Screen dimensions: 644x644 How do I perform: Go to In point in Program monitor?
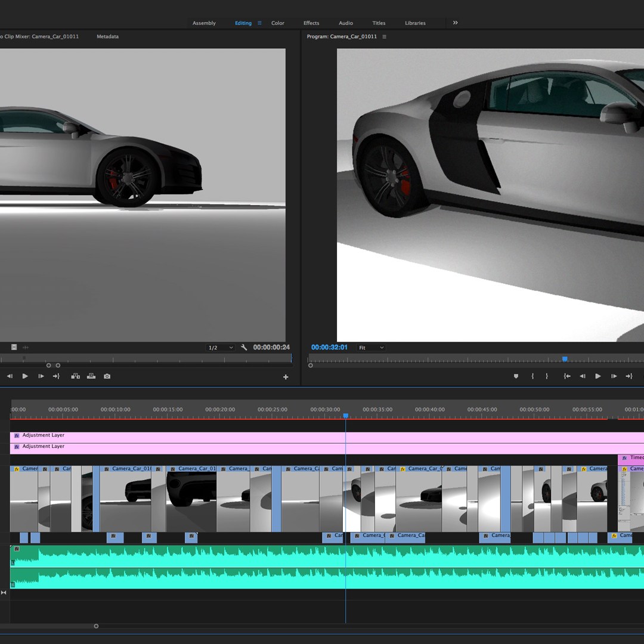567,376
